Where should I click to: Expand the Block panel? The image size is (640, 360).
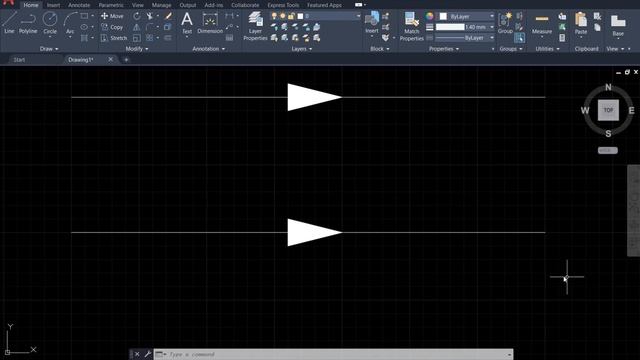point(380,49)
